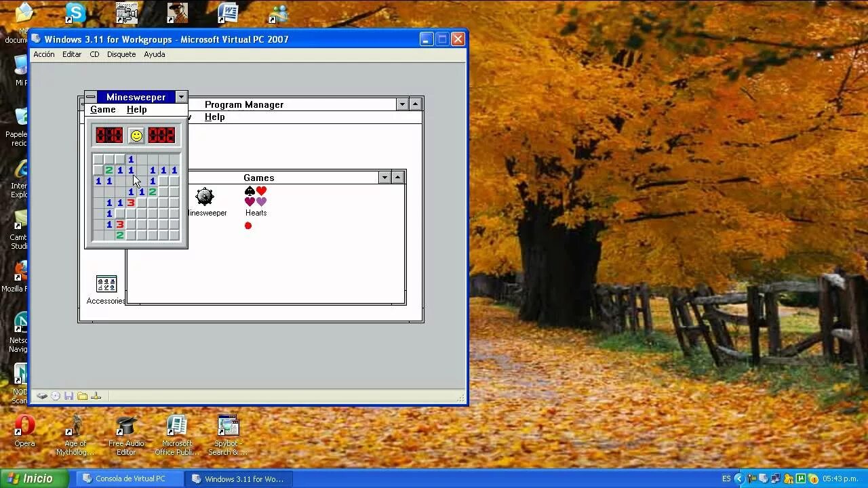868x488 pixels.
Task: Switch to Consola de Virtual PC taskbar button
Action: (130, 479)
